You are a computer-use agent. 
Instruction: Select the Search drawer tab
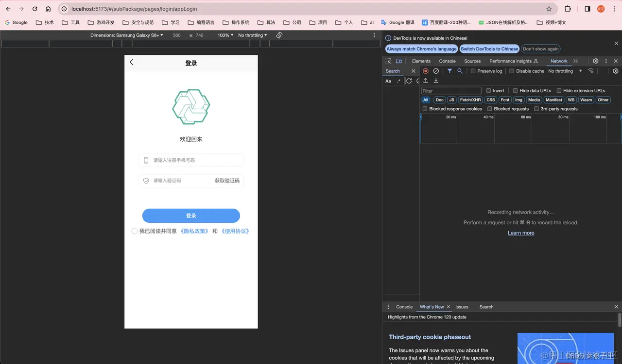coord(486,307)
